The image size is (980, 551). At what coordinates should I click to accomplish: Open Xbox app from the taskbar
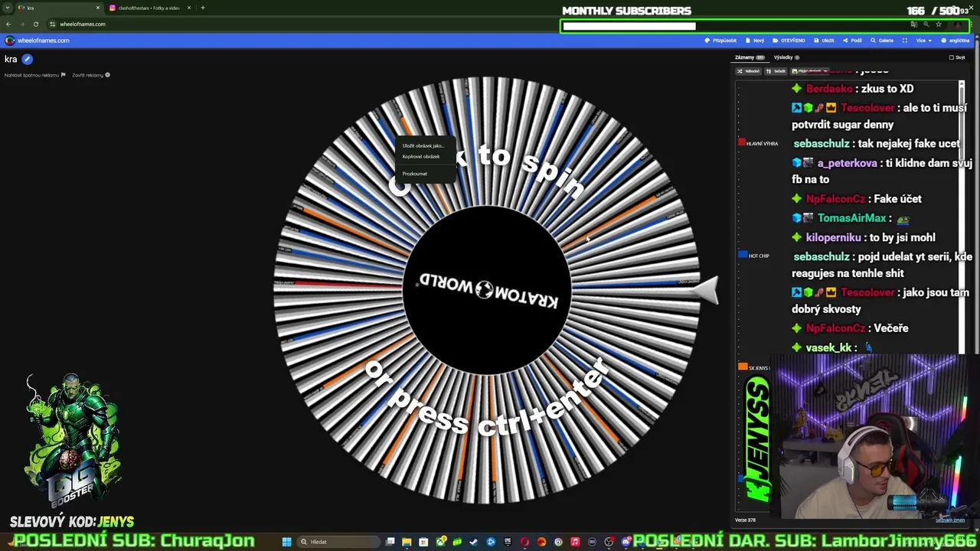coord(441,542)
